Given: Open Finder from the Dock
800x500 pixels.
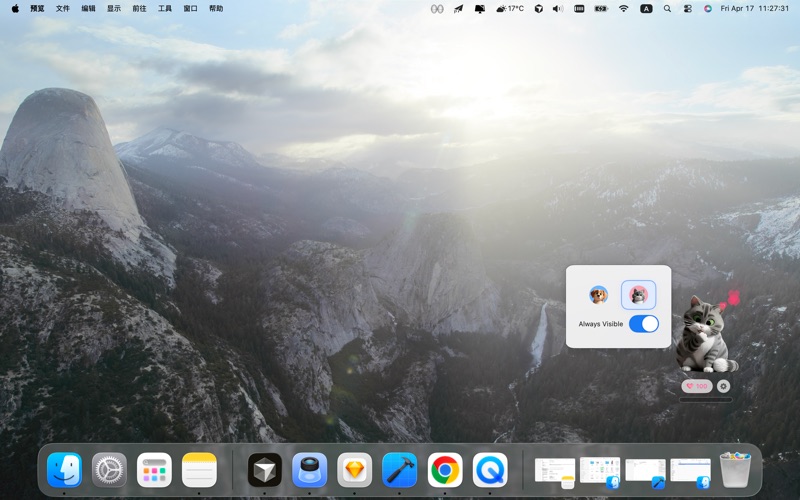Looking at the screenshot, I should click(64, 470).
